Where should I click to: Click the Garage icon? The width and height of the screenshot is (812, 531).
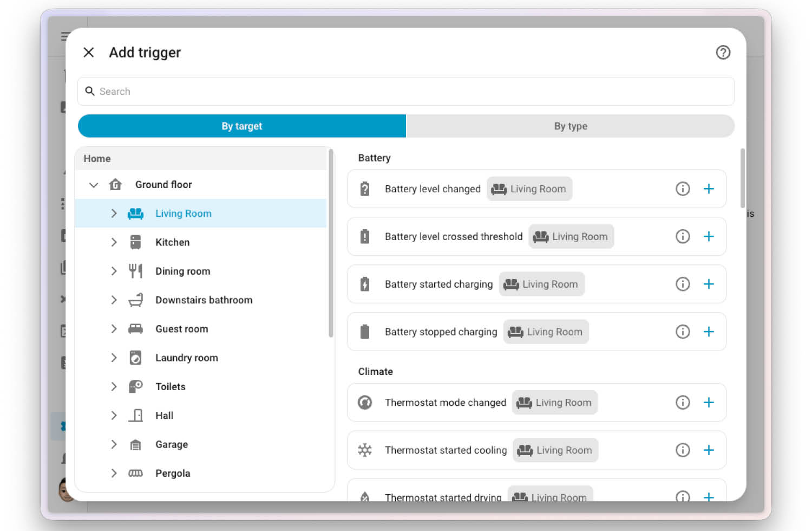[135, 444]
